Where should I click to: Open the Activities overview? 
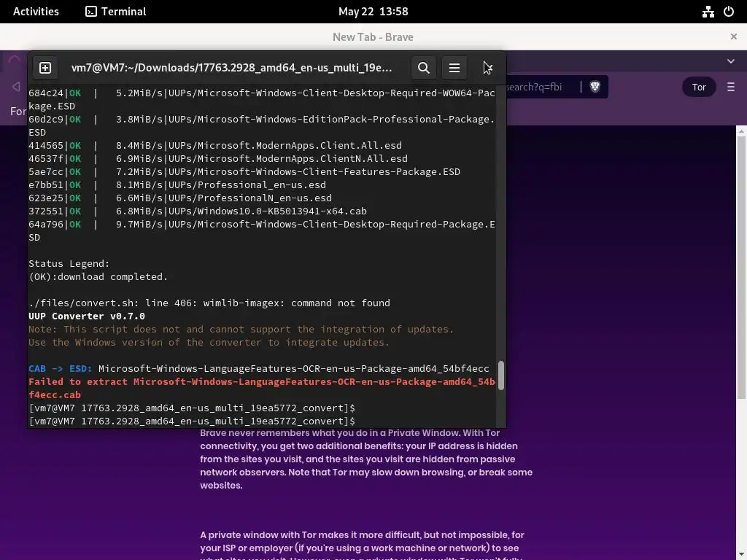pyautogui.click(x=36, y=12)
